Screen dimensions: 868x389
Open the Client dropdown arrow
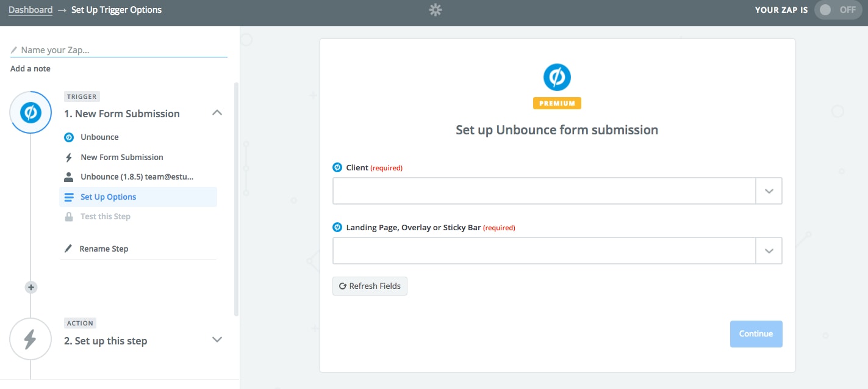(769, 191)
